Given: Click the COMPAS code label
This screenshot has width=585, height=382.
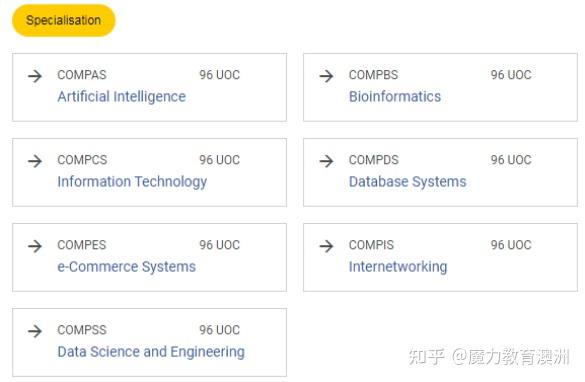Looking at the screenshot, I should (x=82, y=75).
